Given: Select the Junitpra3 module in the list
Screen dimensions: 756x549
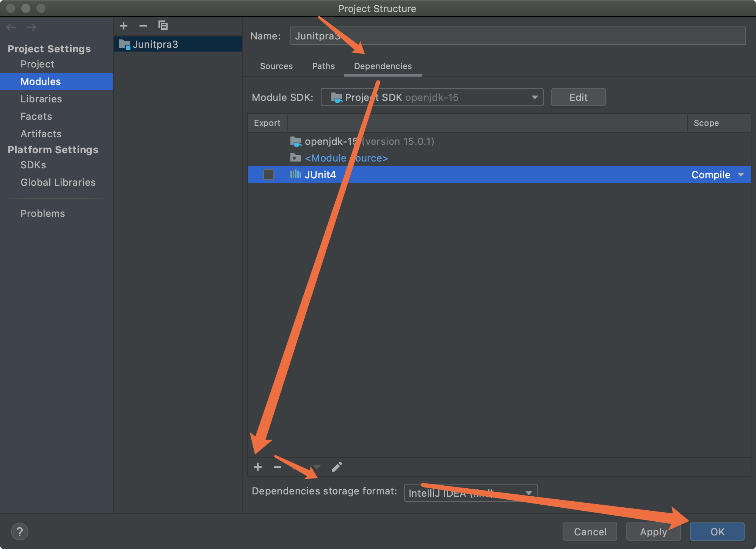Looking at the screenshot, I should pyautogui.click(x=155, y=44).
